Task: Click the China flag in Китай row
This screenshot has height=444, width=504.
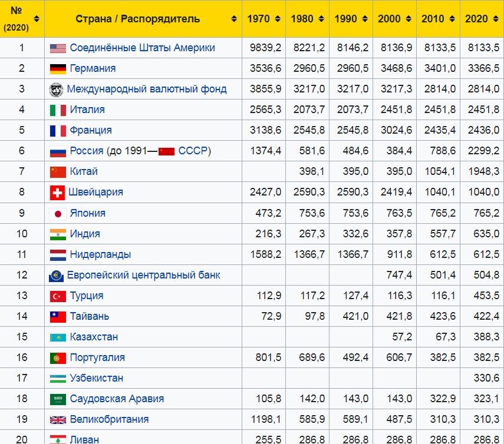Action: (58, 172)
